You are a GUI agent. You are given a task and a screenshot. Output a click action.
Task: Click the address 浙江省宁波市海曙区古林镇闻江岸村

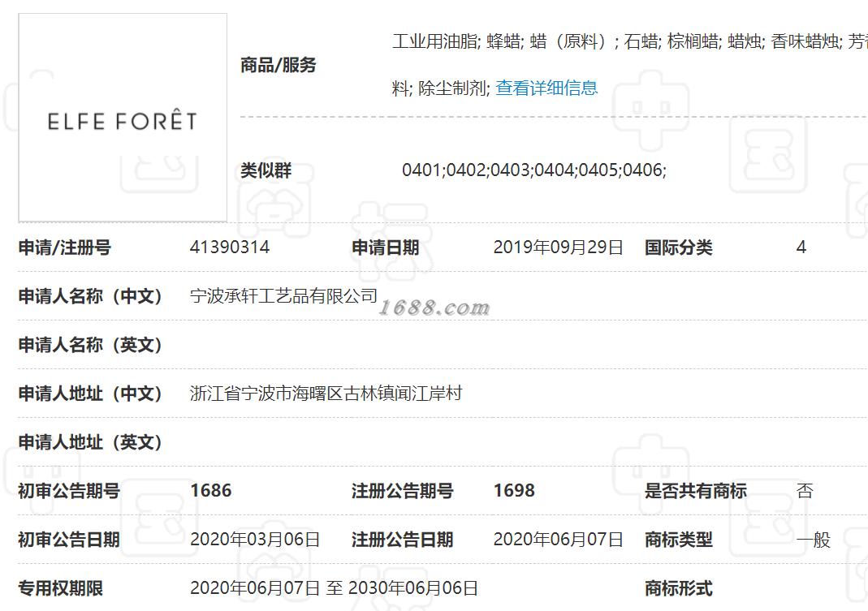click(326, 394)
